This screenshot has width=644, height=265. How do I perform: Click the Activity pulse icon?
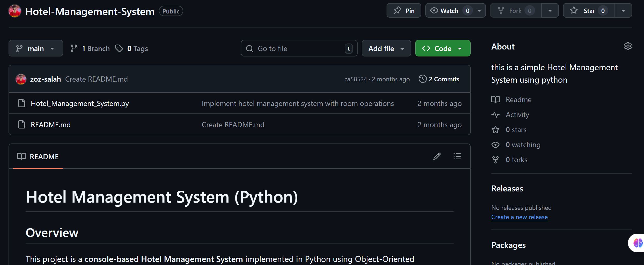click(495, 114)
